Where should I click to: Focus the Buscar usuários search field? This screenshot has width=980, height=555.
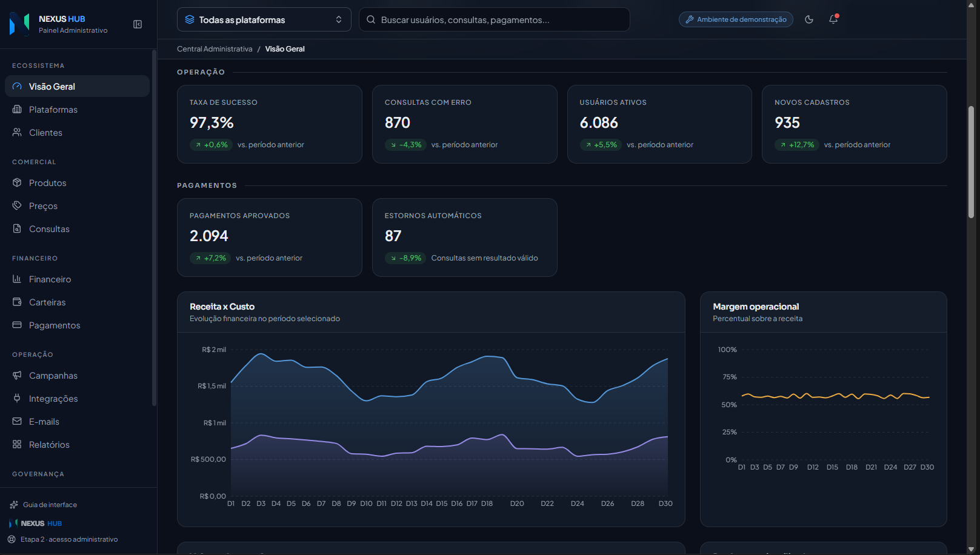(495, 19)
